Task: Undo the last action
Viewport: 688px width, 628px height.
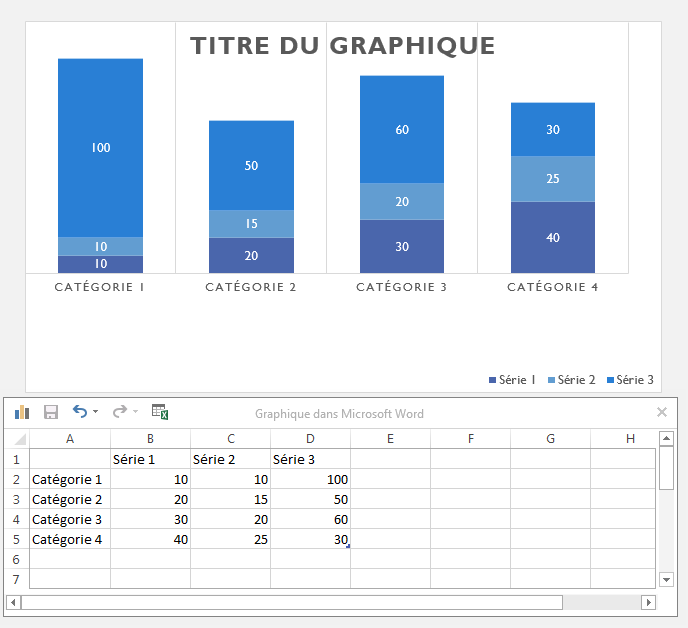Action: pos(80,412)
